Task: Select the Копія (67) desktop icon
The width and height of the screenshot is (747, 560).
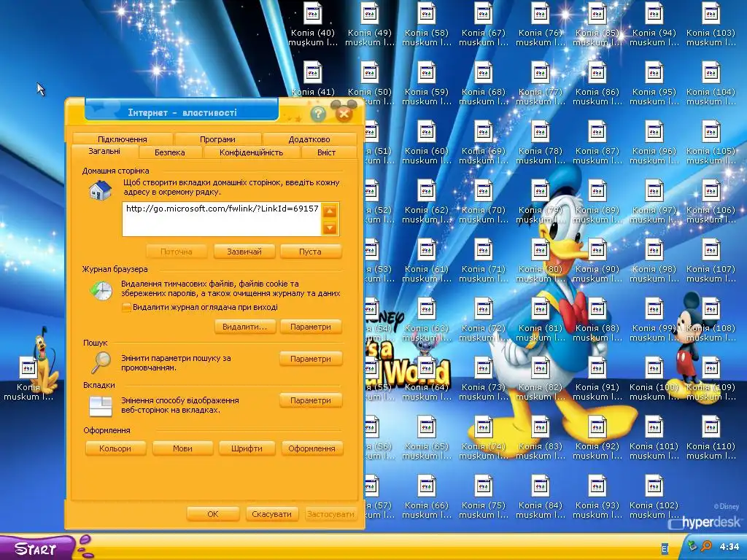Action: click(x=483, y=25)
